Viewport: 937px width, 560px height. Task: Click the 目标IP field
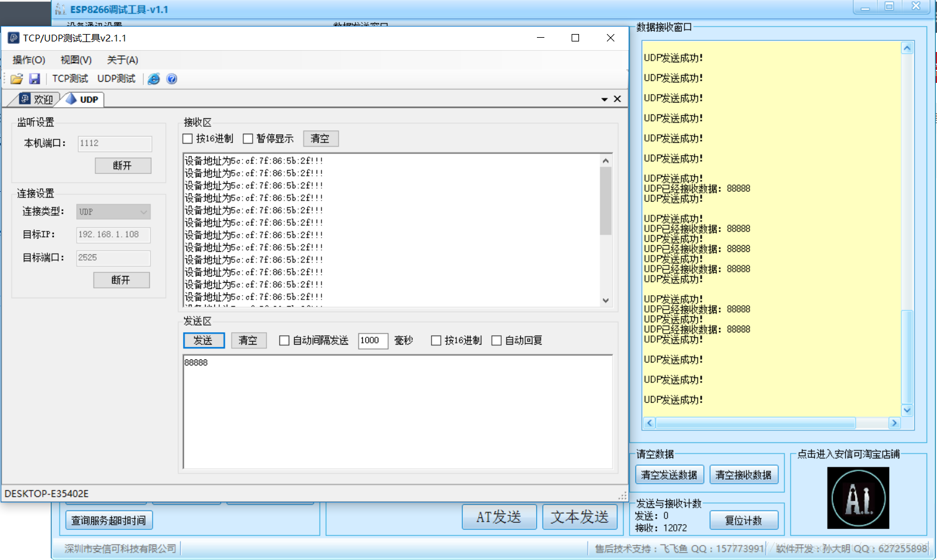pyautogui.click(x=113, y=235)
